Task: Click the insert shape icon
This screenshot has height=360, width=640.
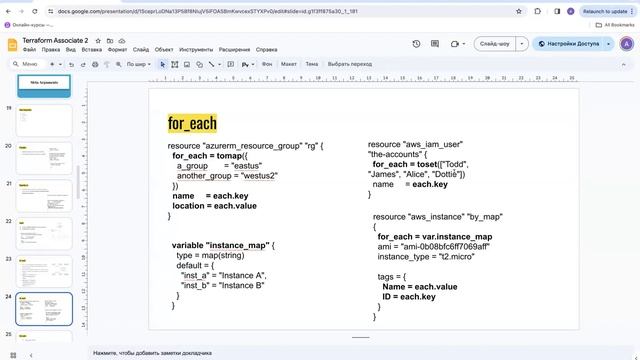Action: pyautogui.click(x=199, y=64)
